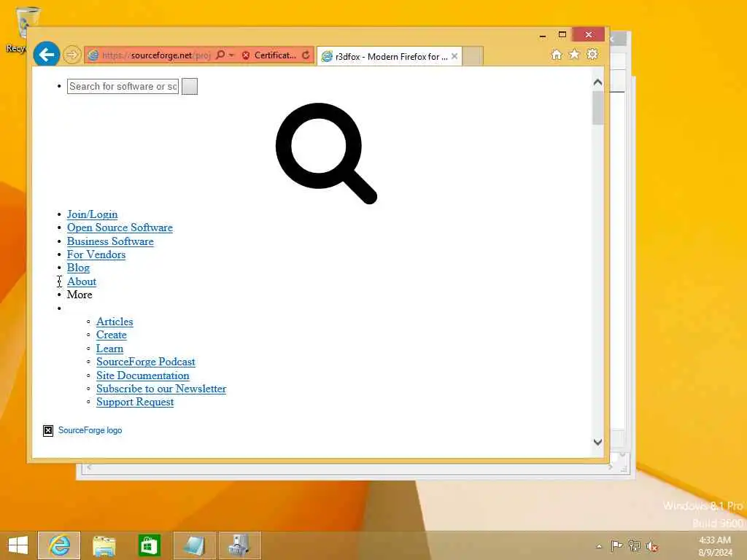Open the Tools gear menu
This screenshot has width=747, height=560.
coord(592,54)
